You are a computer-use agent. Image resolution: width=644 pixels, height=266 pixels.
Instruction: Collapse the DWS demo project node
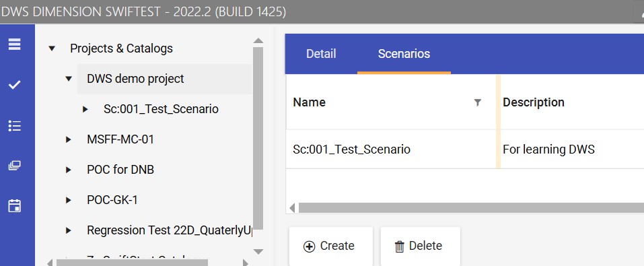pos(69,79)
